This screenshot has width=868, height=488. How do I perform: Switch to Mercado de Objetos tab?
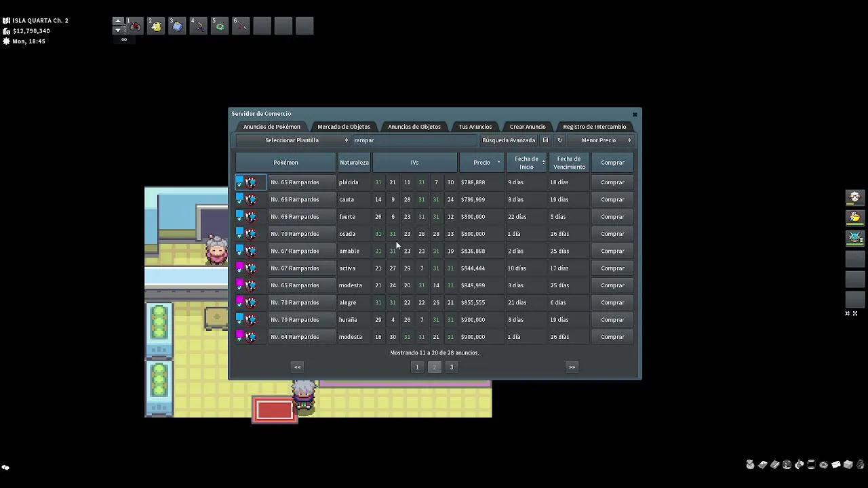[x=344, y=127]
